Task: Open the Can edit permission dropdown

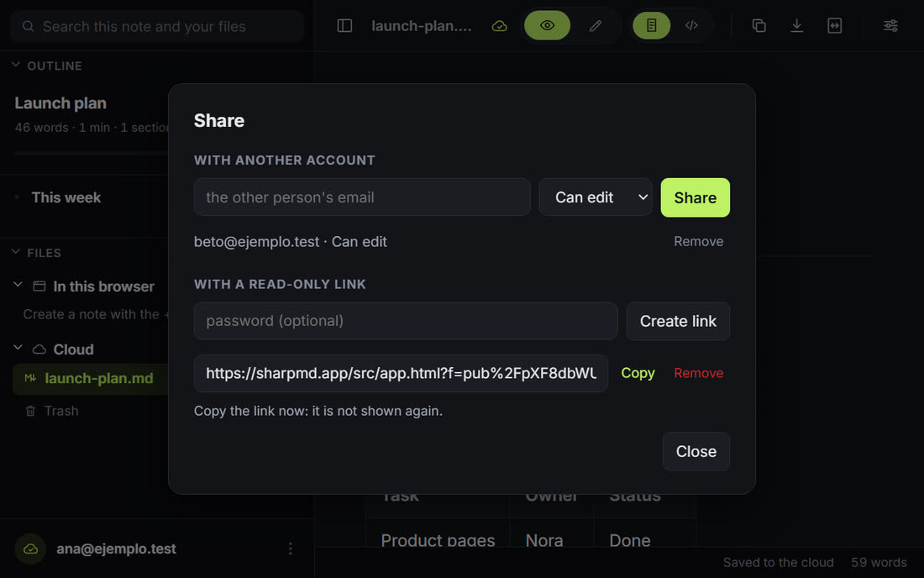Action: click(596, 197)
